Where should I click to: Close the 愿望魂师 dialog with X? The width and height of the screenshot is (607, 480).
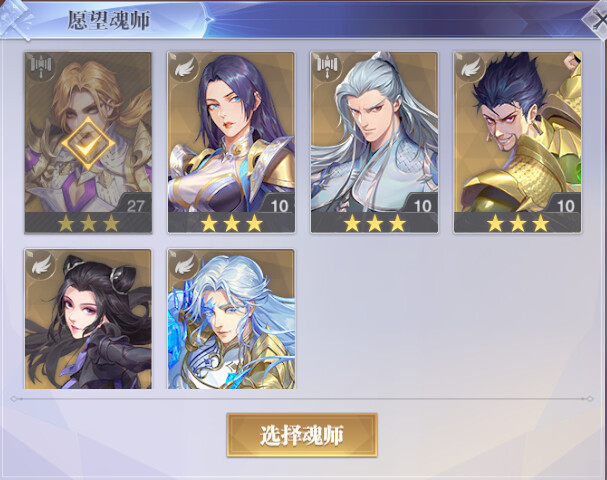tap(597, 19)
